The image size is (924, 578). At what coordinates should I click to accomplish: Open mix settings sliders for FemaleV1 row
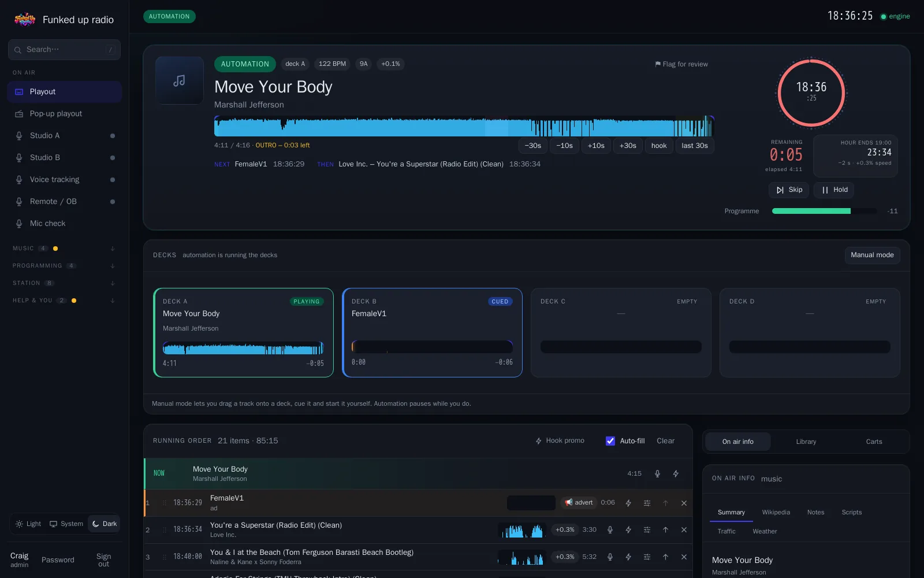647,503
